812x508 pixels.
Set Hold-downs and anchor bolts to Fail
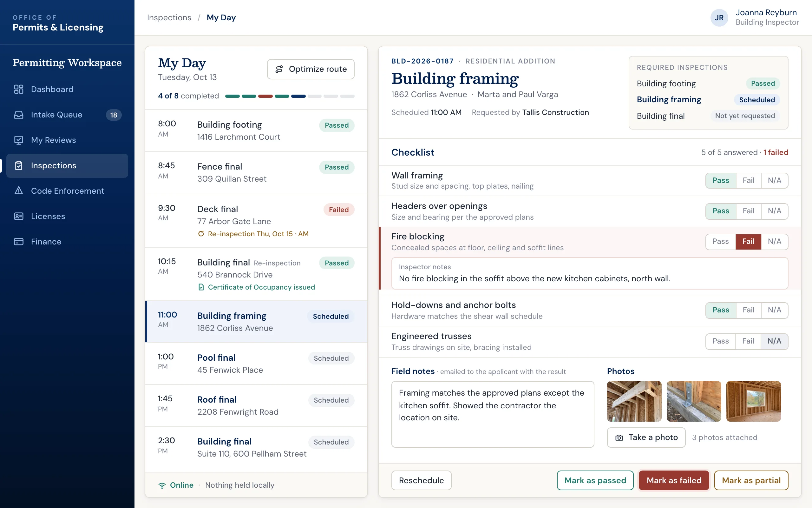click(748, 310)
